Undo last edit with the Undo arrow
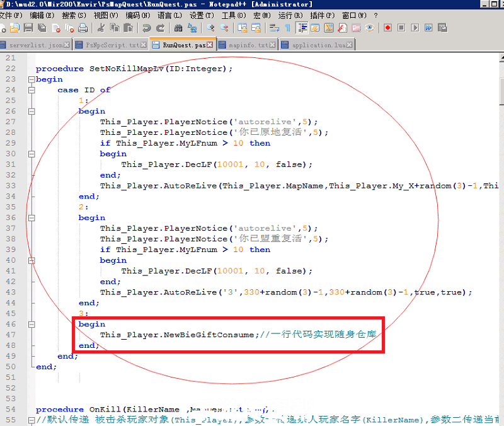The image size is (504, 426). pyautogui.click(x=146, y=28)
